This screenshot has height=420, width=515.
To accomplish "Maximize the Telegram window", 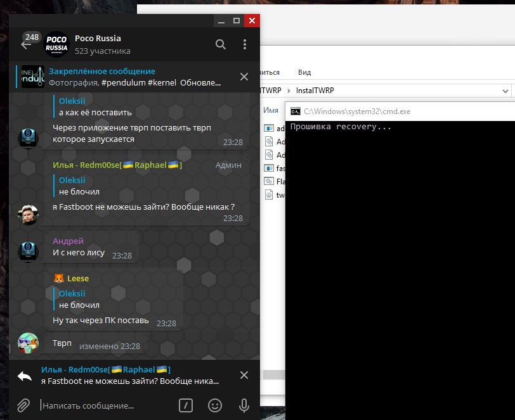I will 237,21.
